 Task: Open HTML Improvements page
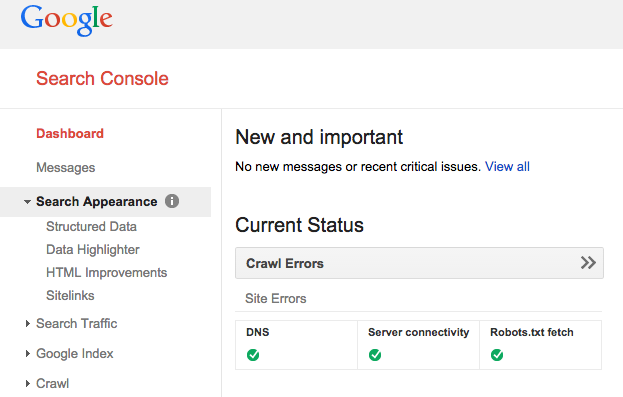106,273
